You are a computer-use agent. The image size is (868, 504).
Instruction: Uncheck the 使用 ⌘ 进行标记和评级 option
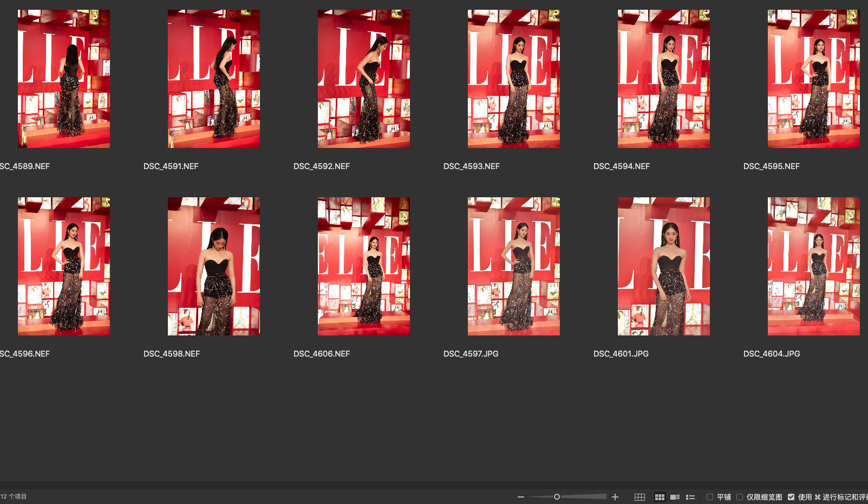791,497
